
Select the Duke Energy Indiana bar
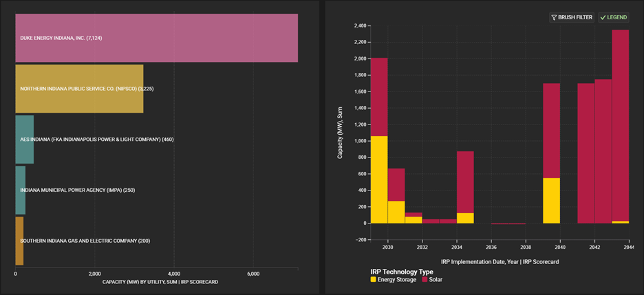(156, 38)
